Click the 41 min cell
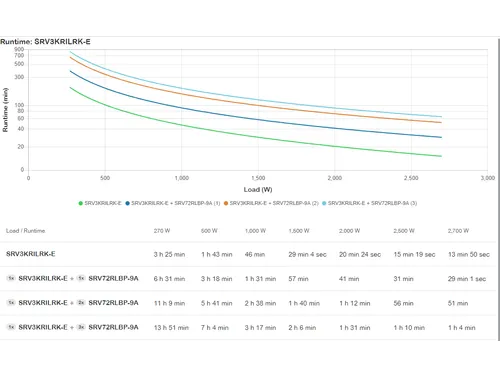The width and height of the screenshot is (500, 375). [349, 279]
